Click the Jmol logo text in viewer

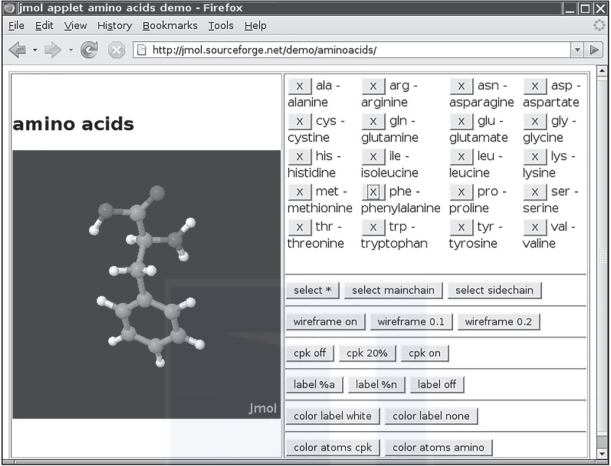pyautogui.click(x=263, y=408)
